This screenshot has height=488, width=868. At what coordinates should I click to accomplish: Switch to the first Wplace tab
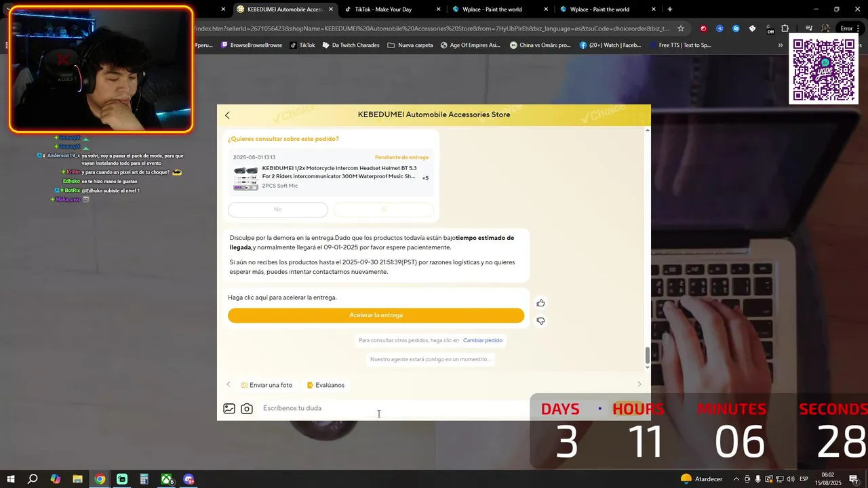(492, 9)
